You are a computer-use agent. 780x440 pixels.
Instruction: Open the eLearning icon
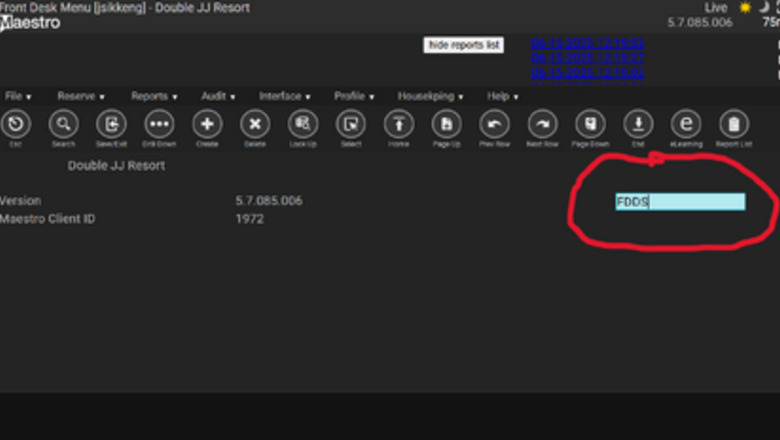[686, 124]
